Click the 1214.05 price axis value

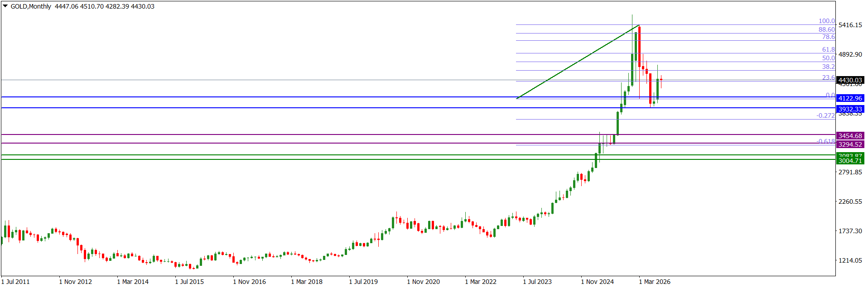pos(850,260)
